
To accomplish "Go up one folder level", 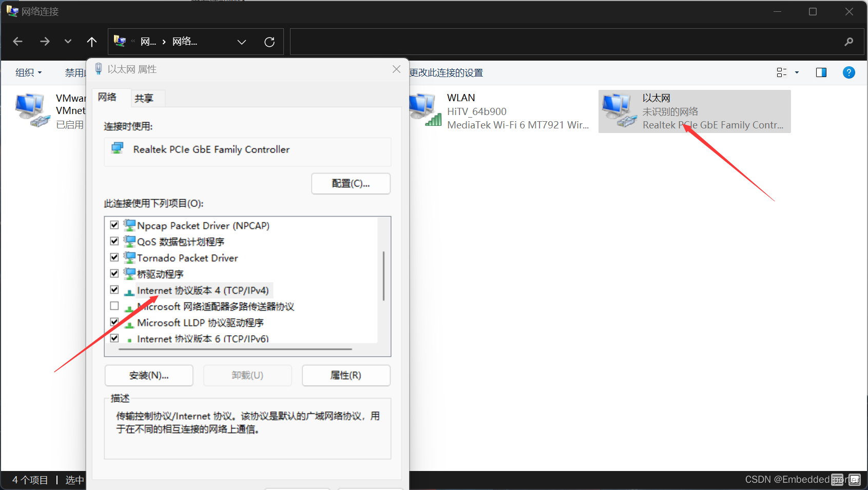I will pos(92,42).
